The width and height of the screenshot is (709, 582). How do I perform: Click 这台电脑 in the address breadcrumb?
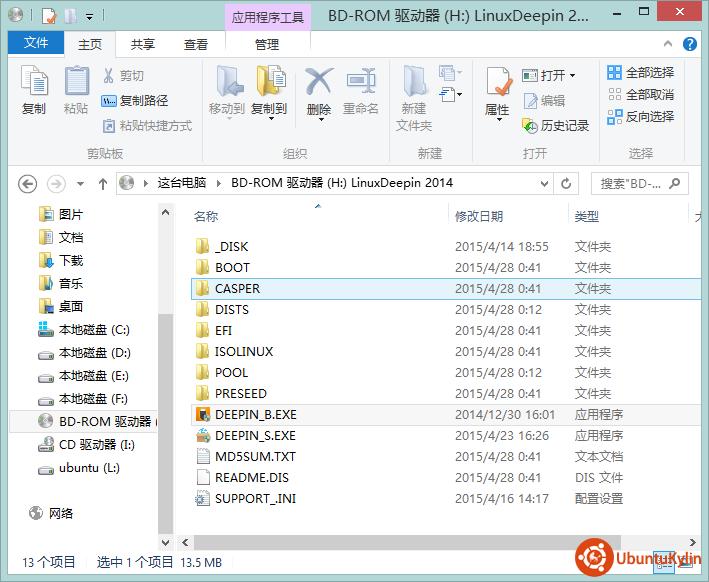click(x=182, y=183)
